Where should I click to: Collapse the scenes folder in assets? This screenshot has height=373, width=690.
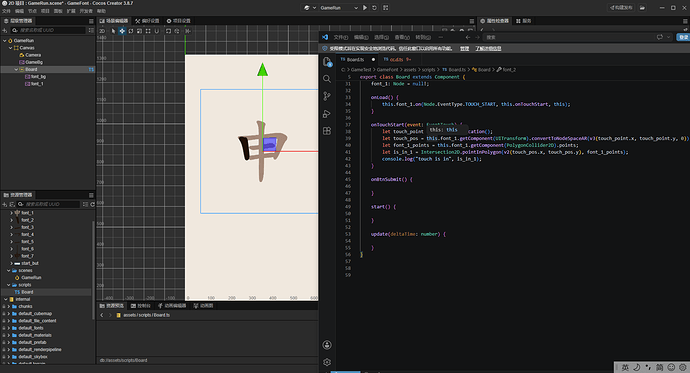[x=8, y=271]
